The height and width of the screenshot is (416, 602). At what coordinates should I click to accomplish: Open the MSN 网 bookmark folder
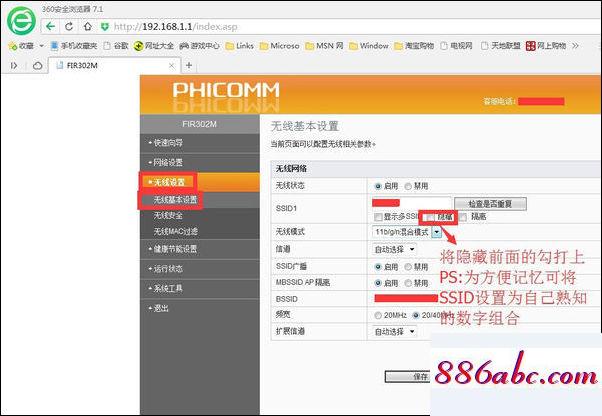coord(324,46)
